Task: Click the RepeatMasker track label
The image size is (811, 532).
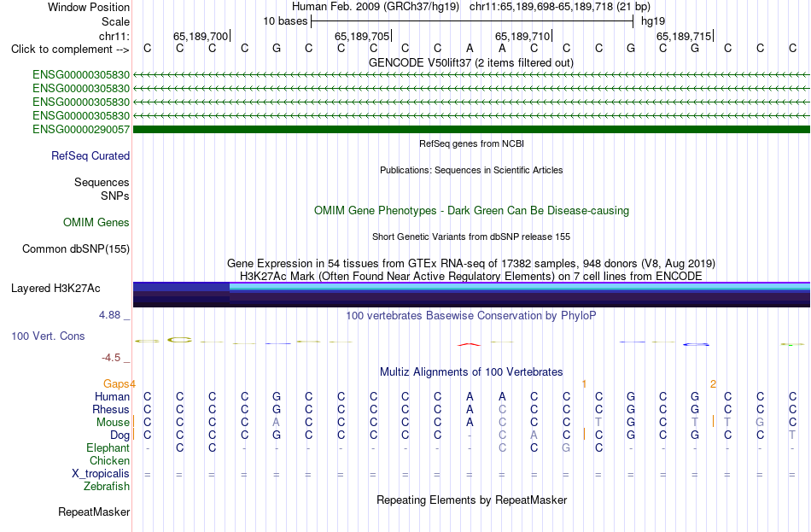Action: click(94, 512)
